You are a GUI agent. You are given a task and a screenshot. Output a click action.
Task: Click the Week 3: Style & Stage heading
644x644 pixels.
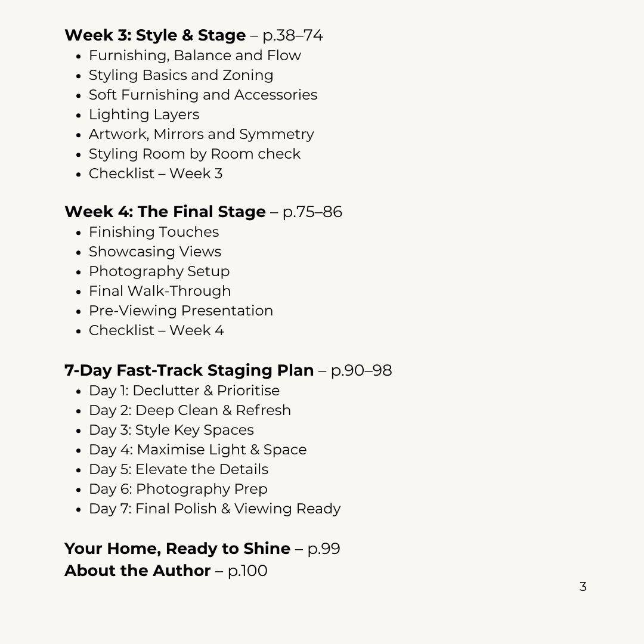coord(155,35)
